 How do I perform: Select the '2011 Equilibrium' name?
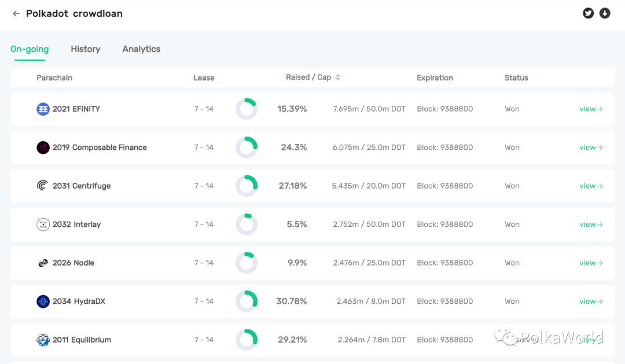click(x=82, y=340)
